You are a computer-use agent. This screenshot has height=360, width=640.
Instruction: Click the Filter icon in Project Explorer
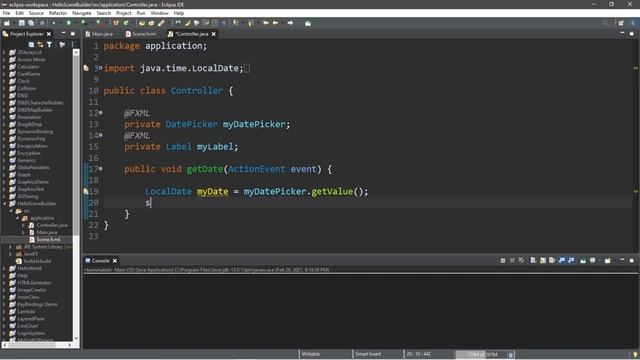coord(50,44)
